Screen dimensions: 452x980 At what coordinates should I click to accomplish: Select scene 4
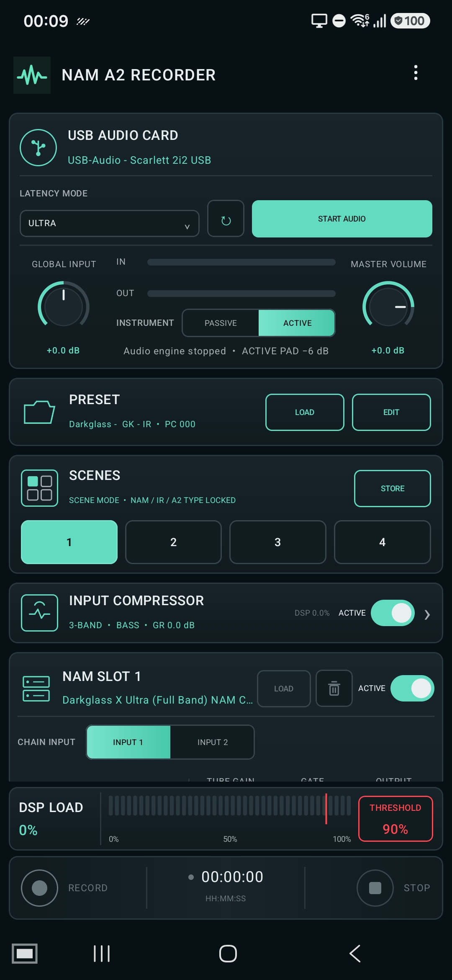(382, 542)
